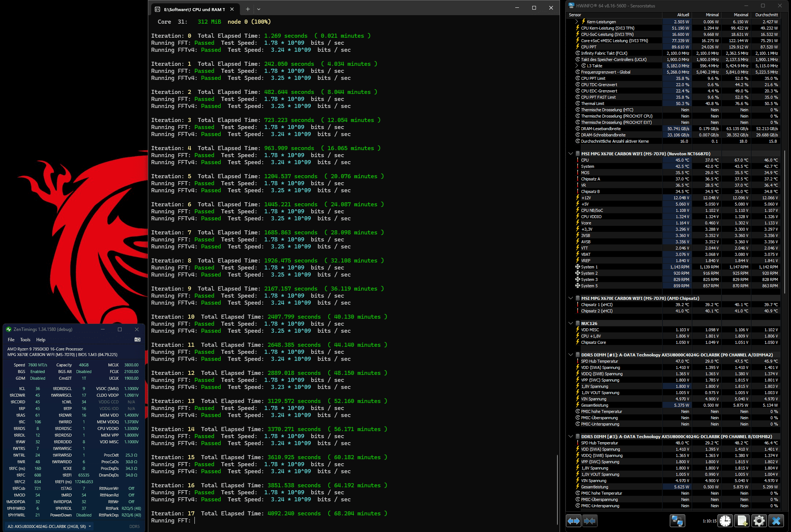The height and width of the screenshot is (532, 791).
Task: Click the ZenTimings screenshot camera icon
Action: coord(137,339)
